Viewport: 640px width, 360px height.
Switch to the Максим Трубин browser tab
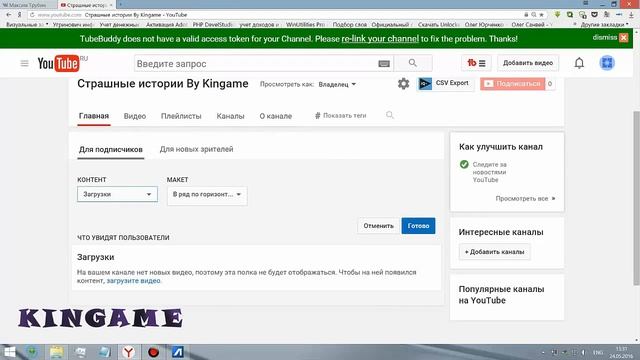pos(28,5)
